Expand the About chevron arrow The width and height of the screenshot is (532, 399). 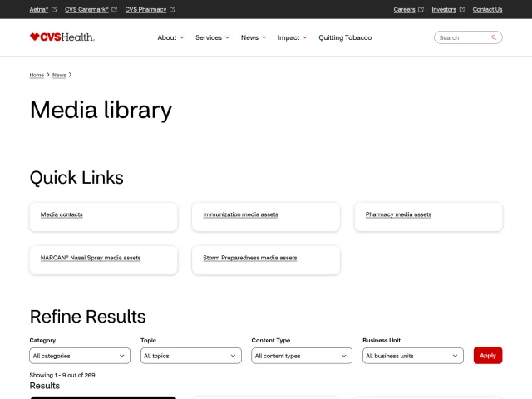click(182, 37)
